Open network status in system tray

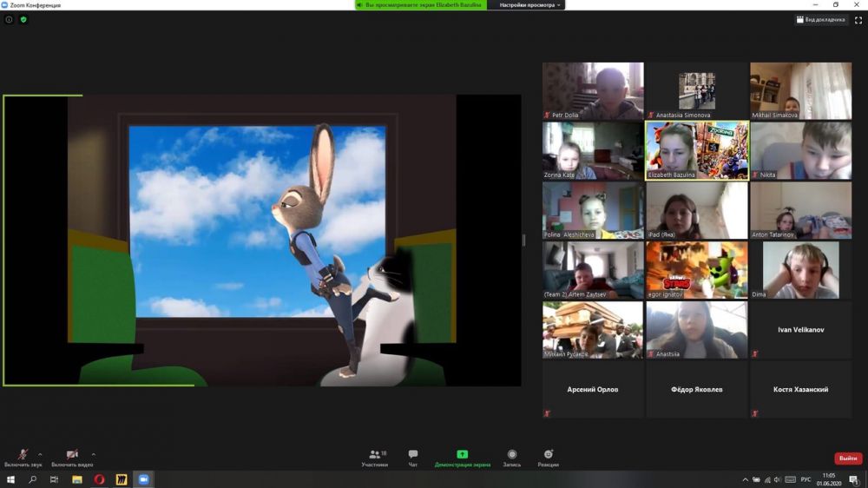pos(767,479)
